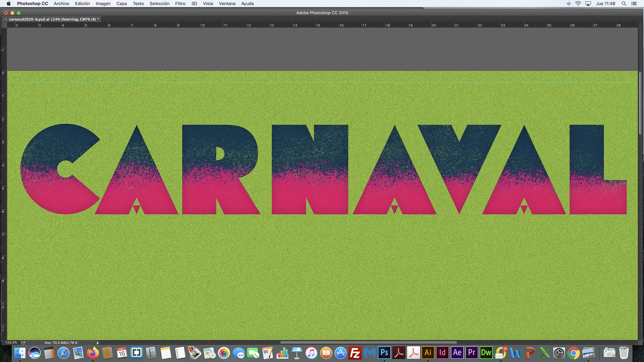
Task: Close the carnaval2020-b.psd document tab
Action: pyautogui.click(x=6, y=19)
